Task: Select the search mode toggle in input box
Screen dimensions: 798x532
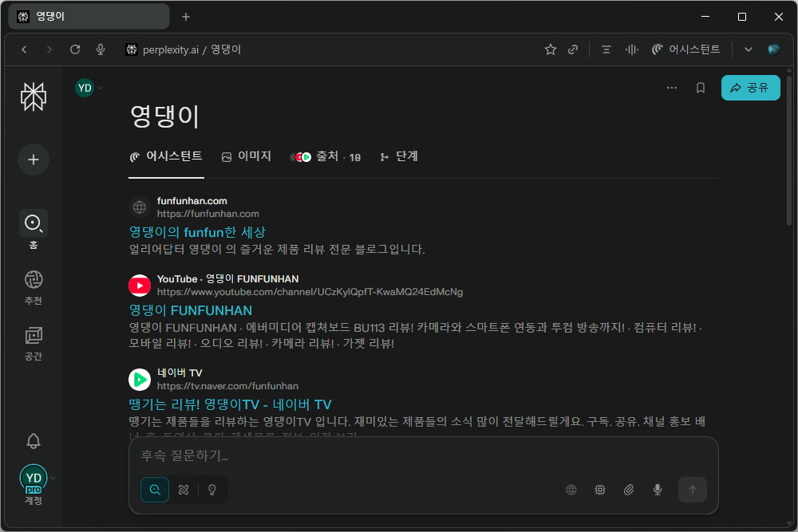Action: [x=155, y=489]
